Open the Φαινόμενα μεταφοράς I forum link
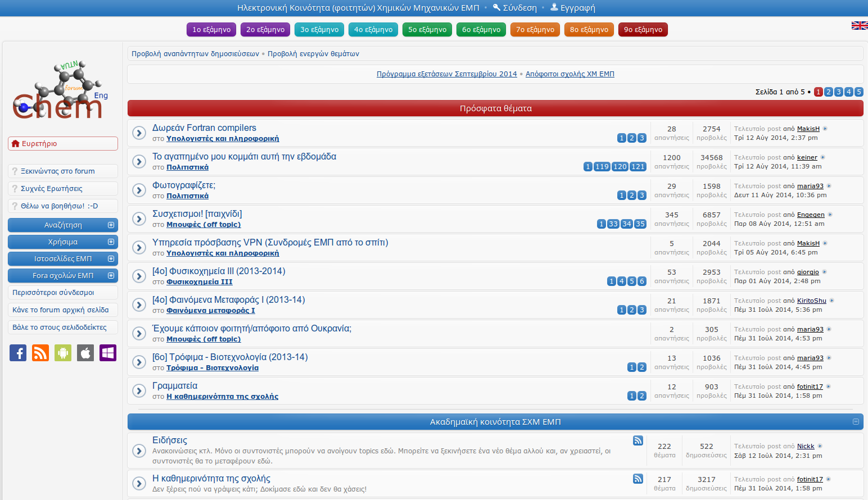The height and width of the screenshot is (500, 868). click(x=211, y=310)
